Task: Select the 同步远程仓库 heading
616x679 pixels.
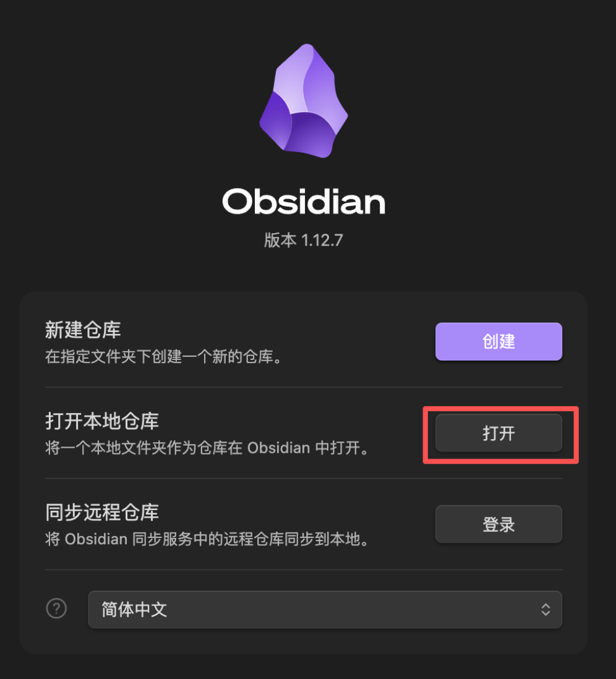Action: click(x=102, y=512)
